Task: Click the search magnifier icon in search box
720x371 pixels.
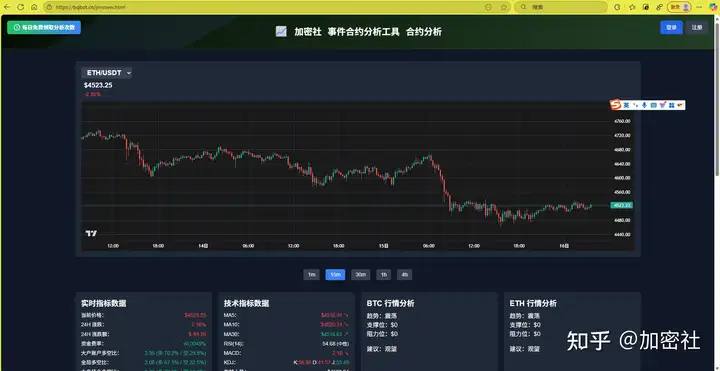Action: (x=523, y=7)
